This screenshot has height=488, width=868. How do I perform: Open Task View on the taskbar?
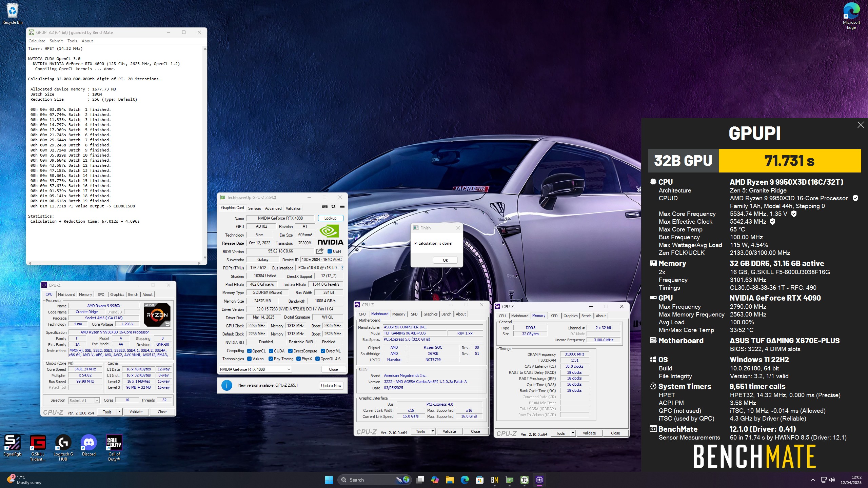(x=420, y=480)
